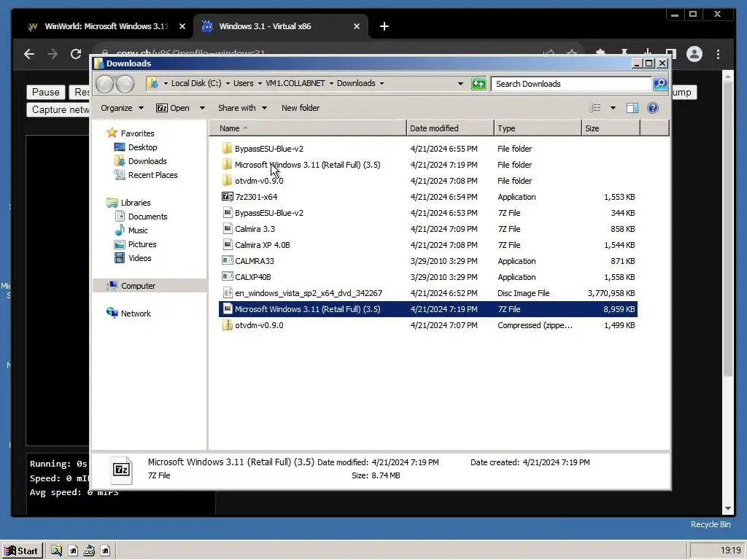The image size is (747, 560).
Task: Expand the arrow after Downloads breadcrumb
Action: pos(382,83)
